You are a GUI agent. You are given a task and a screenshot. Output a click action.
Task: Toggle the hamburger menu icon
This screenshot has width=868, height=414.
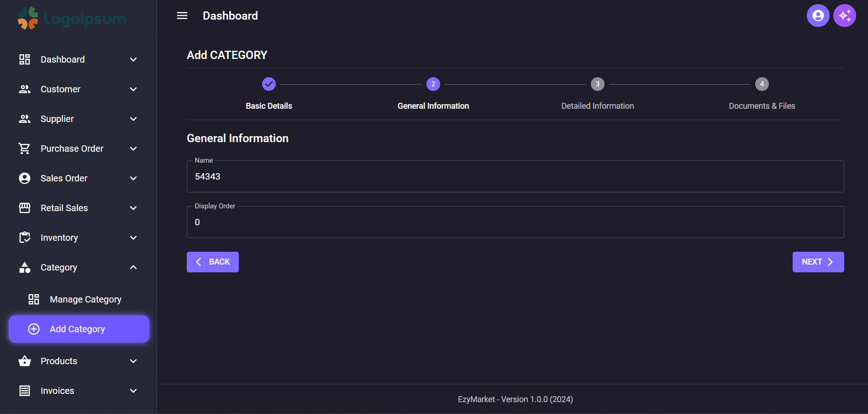coord(182,16)
